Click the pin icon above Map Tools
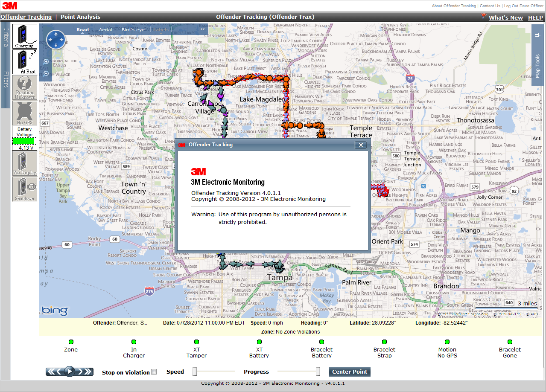This screenshot has width=546, height=392. (537, 35)
